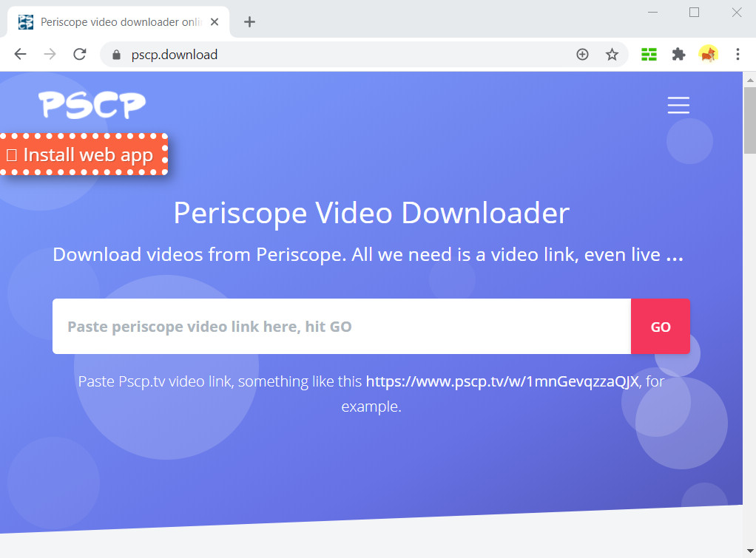Click the install app plus icon in address bar
The width and height of the screenshot is (756, 558).
tap(582, 55)
